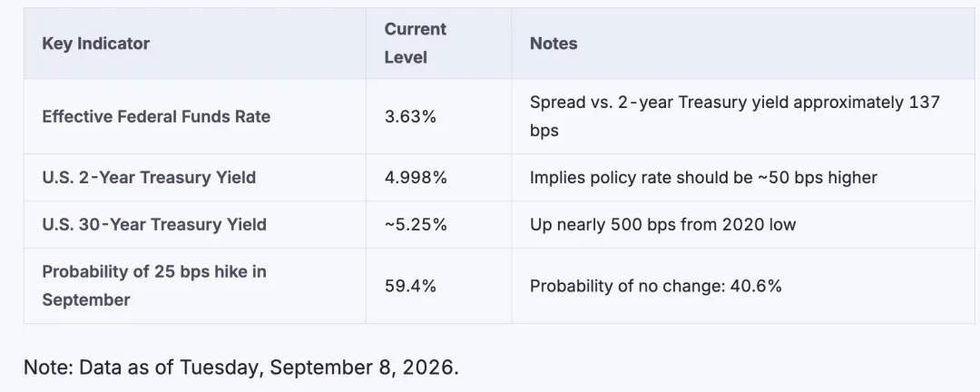Select the 4.998% yield value
980x392 pixels.
[x=416, y=178]
